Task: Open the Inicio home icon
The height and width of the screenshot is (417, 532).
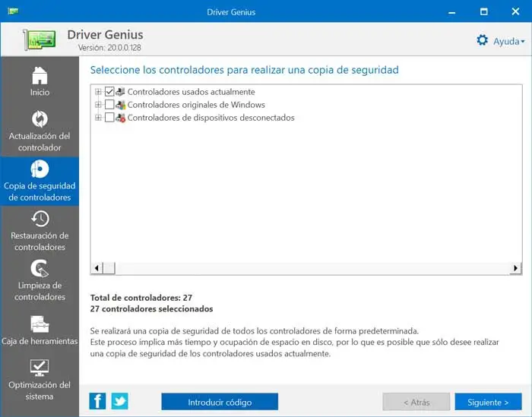Action: [40, 75]
